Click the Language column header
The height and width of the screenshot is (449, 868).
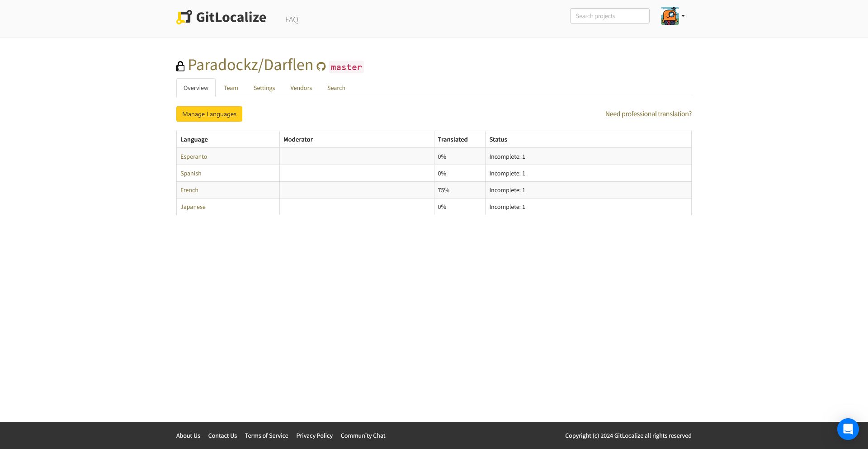[194, 139]
